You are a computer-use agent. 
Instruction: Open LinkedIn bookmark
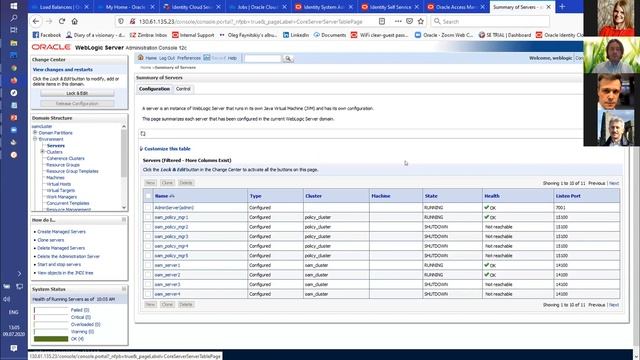(296, 35)
